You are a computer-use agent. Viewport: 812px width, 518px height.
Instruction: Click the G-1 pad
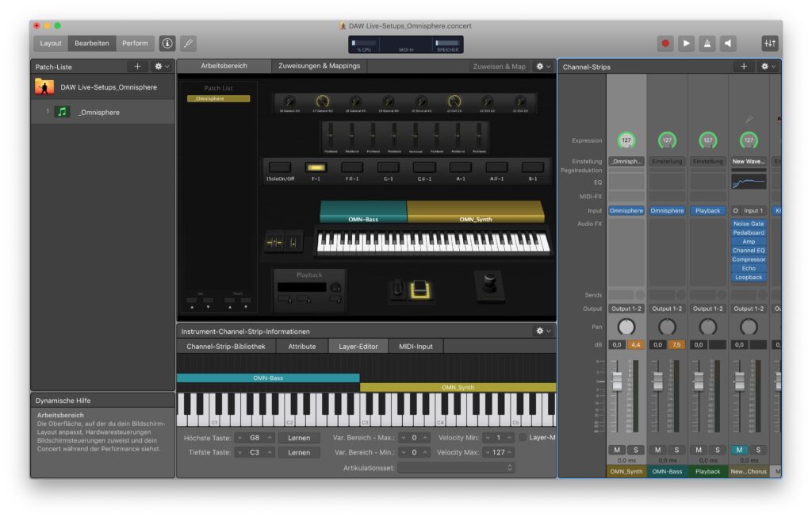tap(388, 167)
